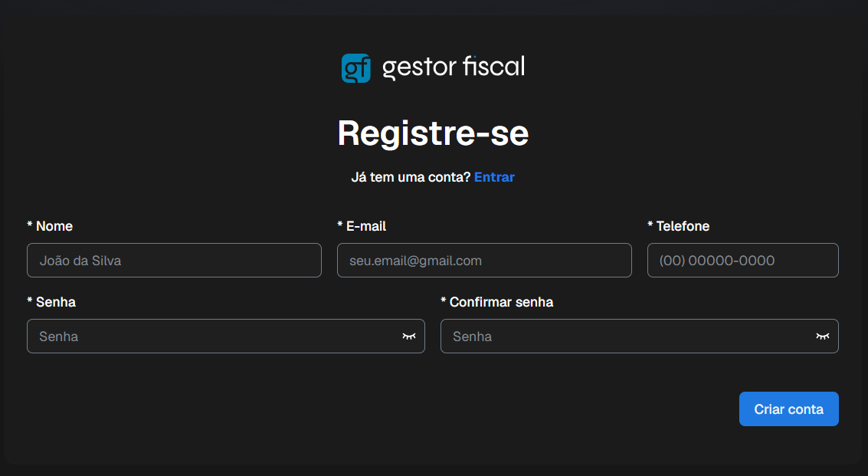This screenshot has height=476, width=868.
Task: Click the 'Já tem uma conta?' text
Action: [x=411, y=177]
